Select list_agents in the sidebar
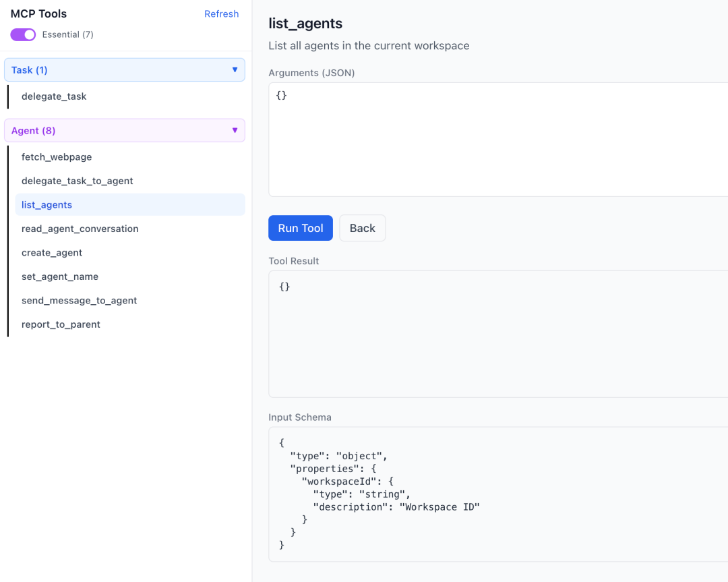Image resolution: width=728 pixels, height=582 pixels. tap(130, 205)
